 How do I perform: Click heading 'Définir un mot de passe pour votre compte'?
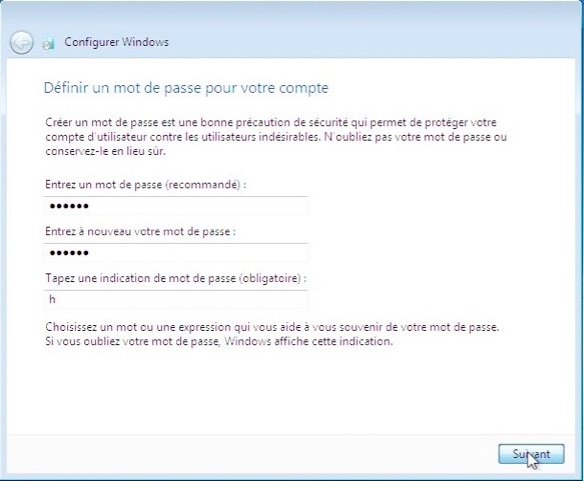point(186,88)
